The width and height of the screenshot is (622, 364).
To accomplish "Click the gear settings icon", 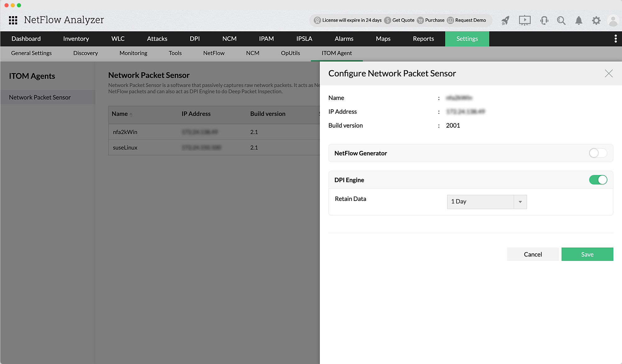I will click(x=596, y=20).
